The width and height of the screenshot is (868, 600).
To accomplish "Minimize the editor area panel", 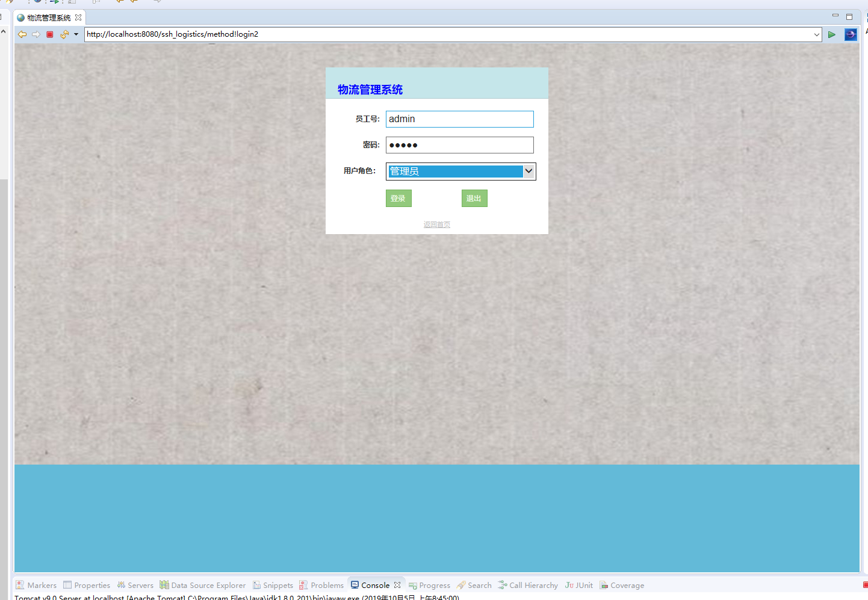I will [835, 16].
